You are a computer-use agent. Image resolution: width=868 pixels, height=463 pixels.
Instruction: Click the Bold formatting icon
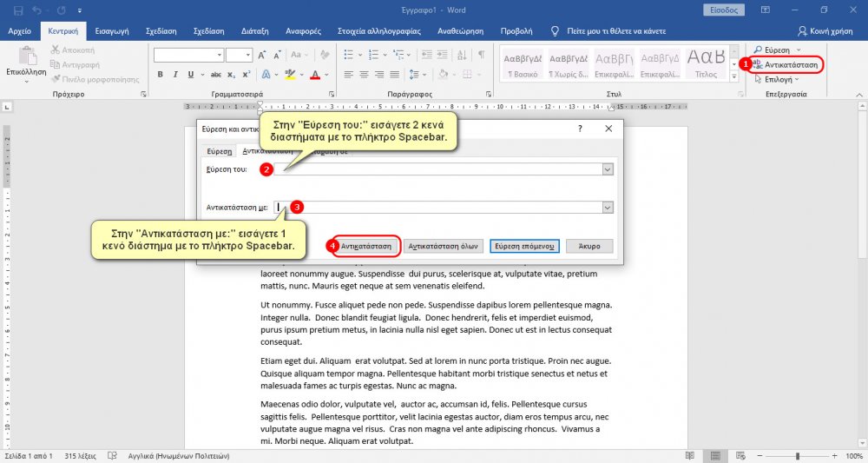(x=161, y=76)
